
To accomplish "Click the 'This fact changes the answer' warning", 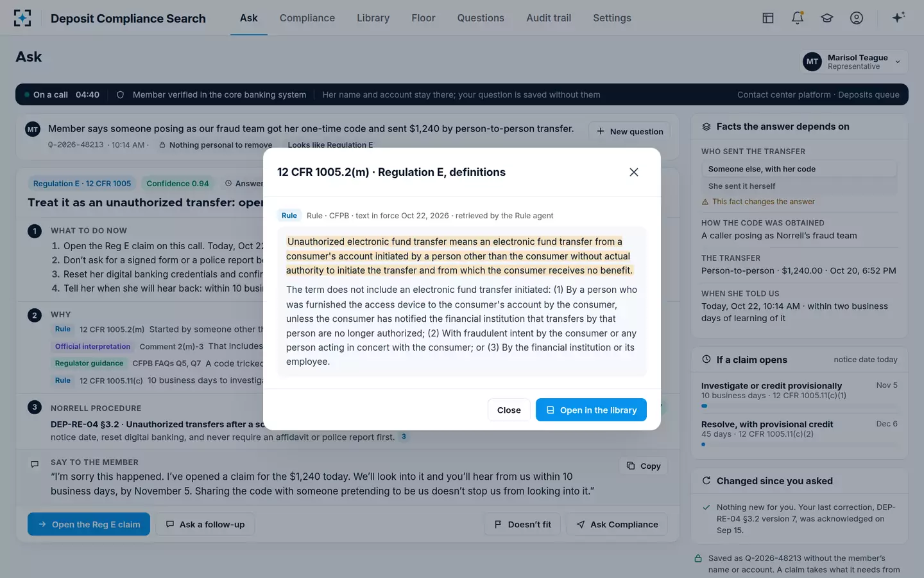I will tap(758, 202).
